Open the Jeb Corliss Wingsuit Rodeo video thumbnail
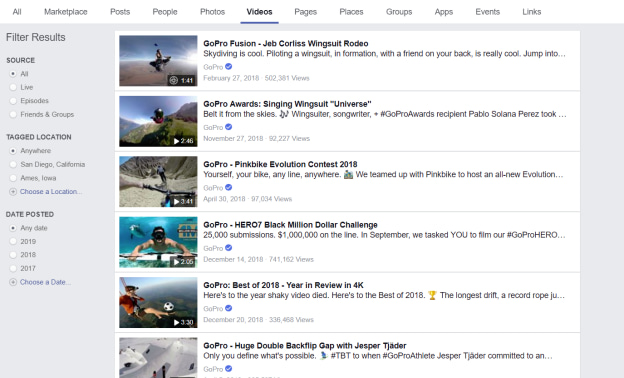Viewport: 624px width, 378px height. pos(158,60)
